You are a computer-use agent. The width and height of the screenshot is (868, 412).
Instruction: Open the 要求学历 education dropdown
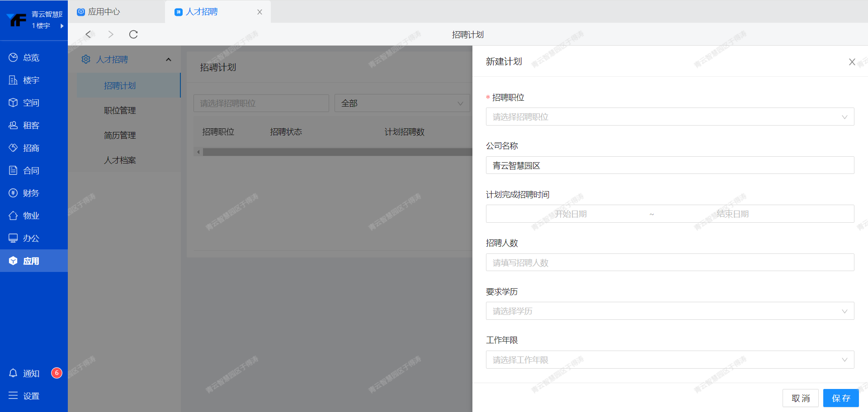point(670,311)
